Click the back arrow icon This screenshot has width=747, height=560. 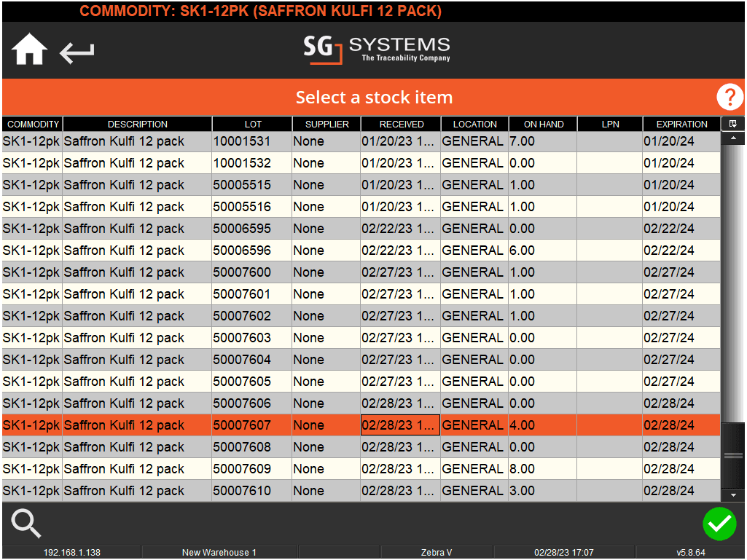click(77, 52)
